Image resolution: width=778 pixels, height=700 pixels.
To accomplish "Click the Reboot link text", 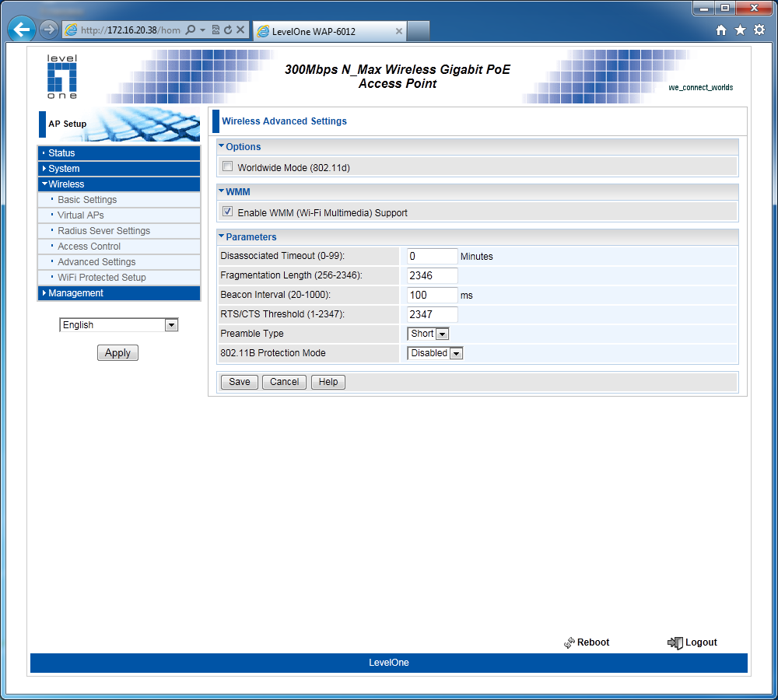I will [x=593, y=642].
